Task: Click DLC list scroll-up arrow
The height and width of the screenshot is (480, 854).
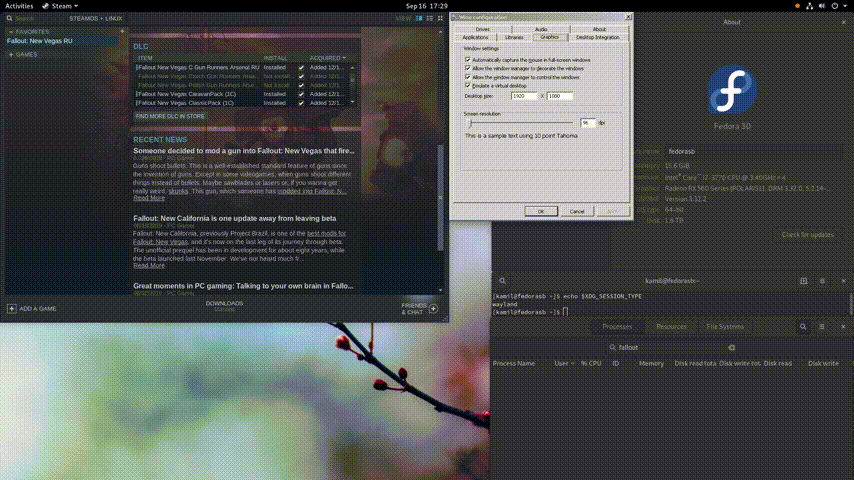Action: (352, 68)
